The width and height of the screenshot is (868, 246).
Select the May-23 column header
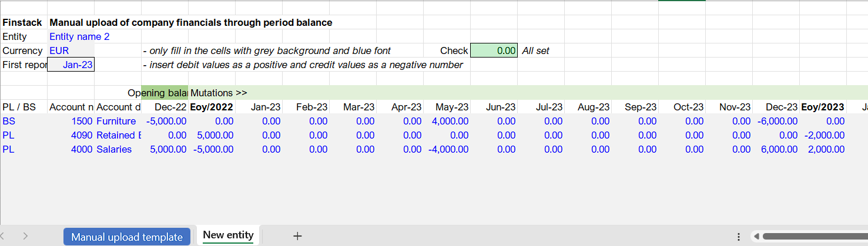click(447, 107)
